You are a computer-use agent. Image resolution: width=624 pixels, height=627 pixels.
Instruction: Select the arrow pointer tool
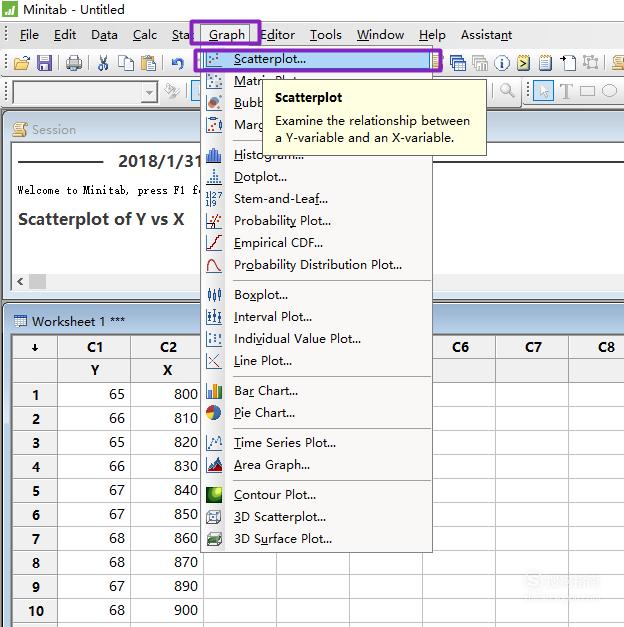click(544, 91)
